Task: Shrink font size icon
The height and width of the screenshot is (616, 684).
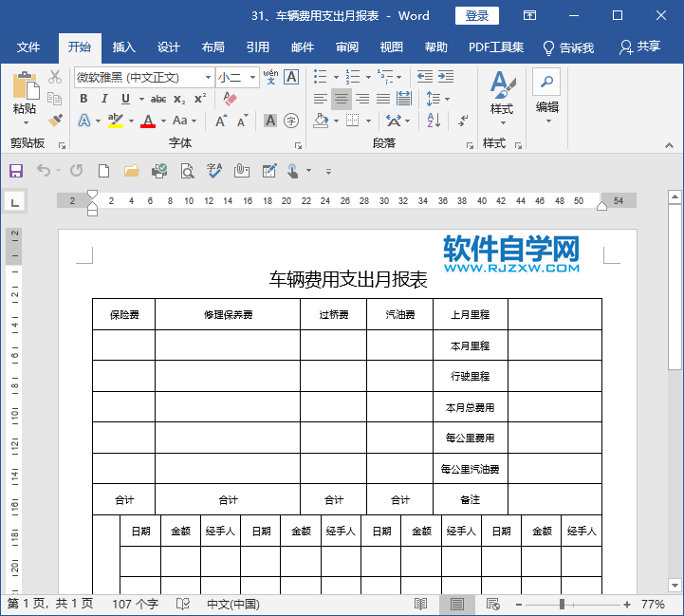Action: [x=243, y=121]
